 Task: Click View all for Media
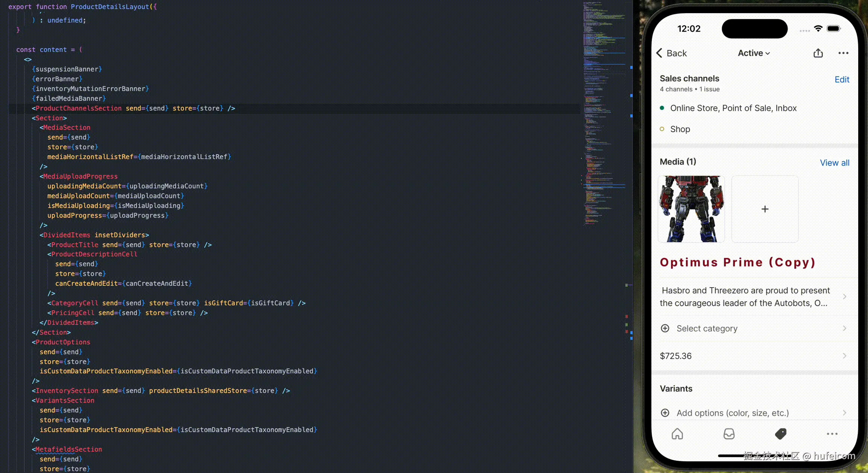coord(834,163)
